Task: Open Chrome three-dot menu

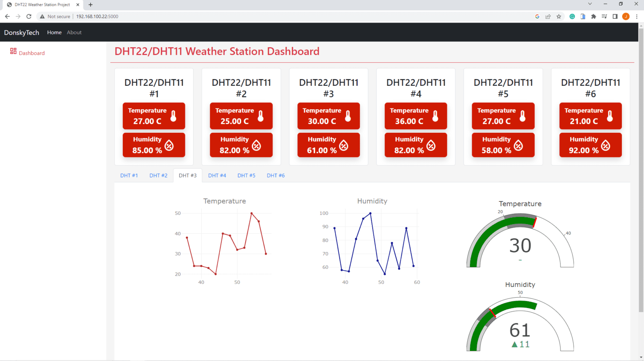Action: [636, 16]
